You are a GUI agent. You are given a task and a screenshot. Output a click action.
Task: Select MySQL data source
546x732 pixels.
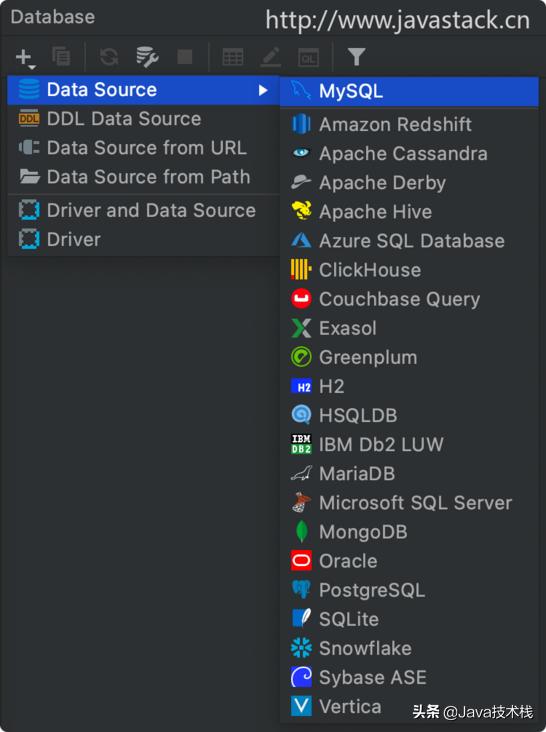tap(409, 91)
